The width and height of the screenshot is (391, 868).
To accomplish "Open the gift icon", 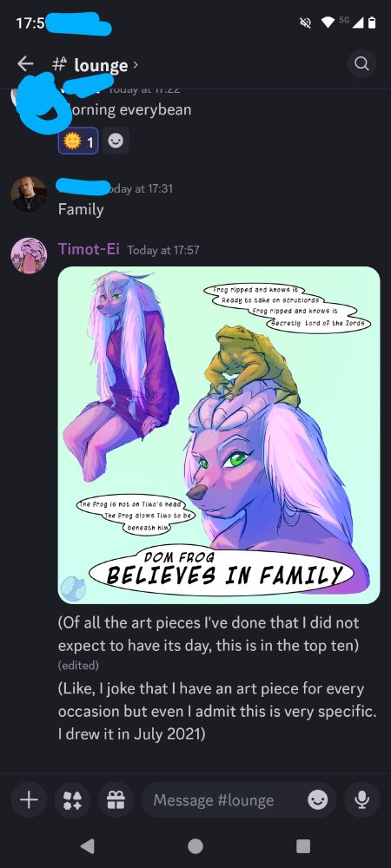I will click(116, 799).
